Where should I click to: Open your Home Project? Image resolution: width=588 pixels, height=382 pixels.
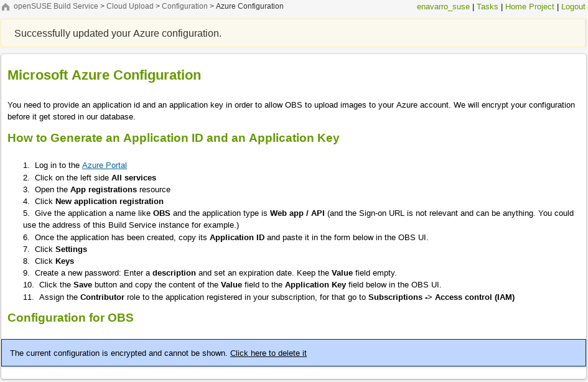[530, 6]
